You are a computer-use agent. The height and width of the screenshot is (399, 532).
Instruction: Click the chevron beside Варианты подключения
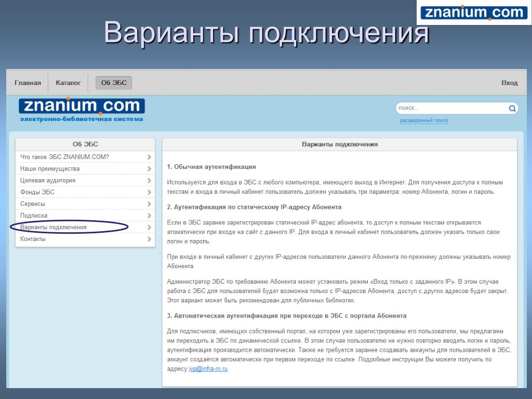[x=149, y=227]
